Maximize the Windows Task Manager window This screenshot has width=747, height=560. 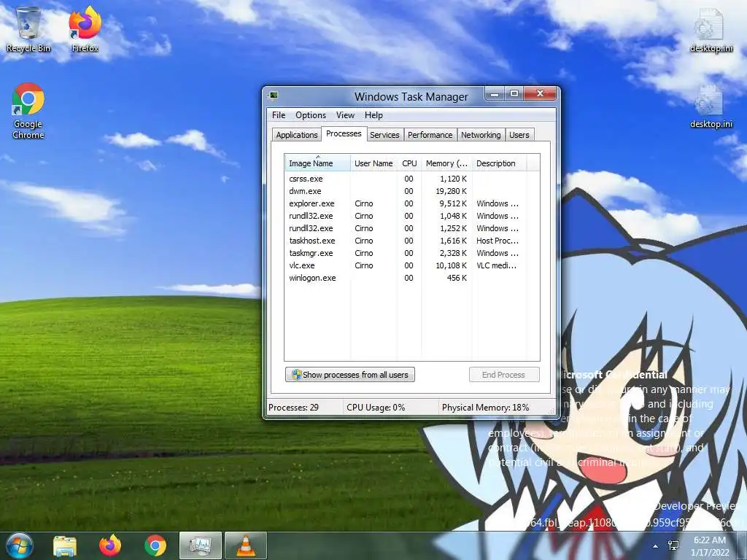pos(514,94)
